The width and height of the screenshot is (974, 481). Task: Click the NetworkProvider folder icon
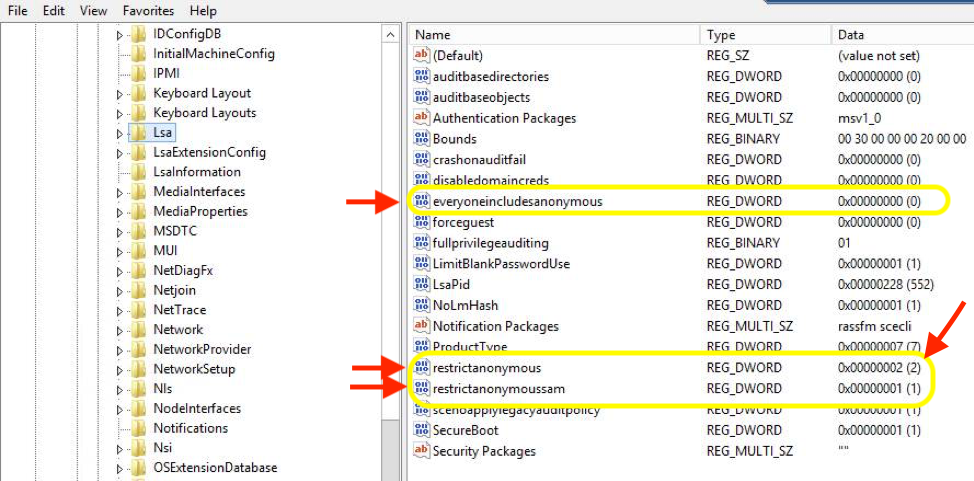pos(138,350)
